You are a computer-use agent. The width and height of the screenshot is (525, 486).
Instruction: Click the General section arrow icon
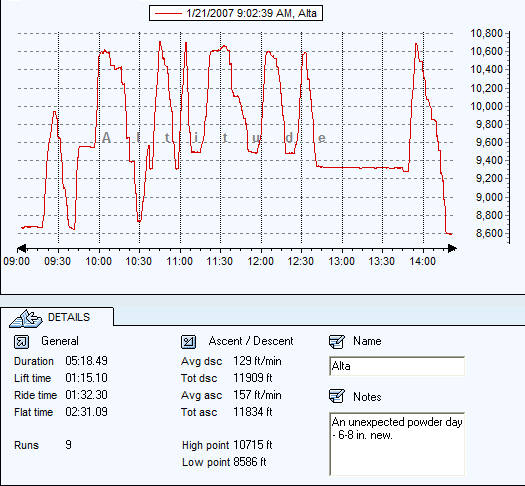click(21, 342)
